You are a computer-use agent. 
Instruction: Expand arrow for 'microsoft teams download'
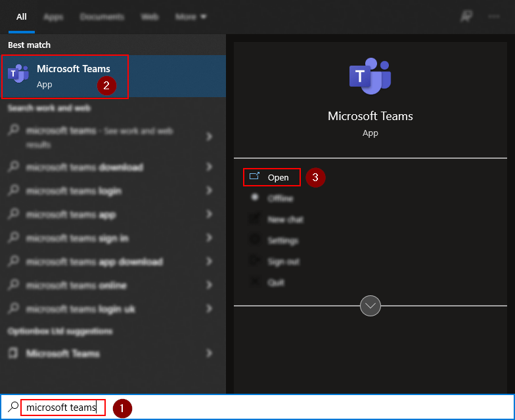click(x=209, y=167)
